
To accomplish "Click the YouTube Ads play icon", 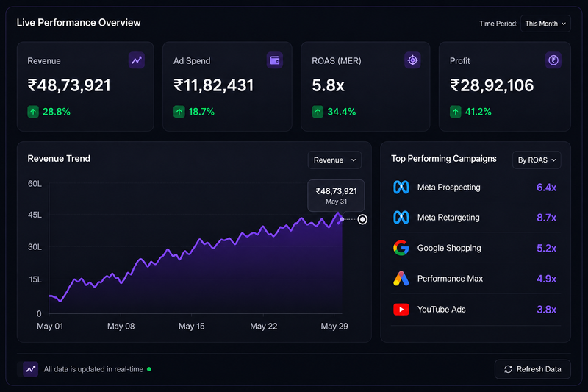I will click(x=401, y=310).
